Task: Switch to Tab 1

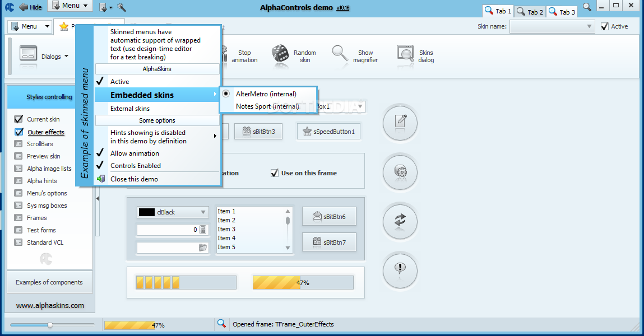Action: click(x=498, y=11)
